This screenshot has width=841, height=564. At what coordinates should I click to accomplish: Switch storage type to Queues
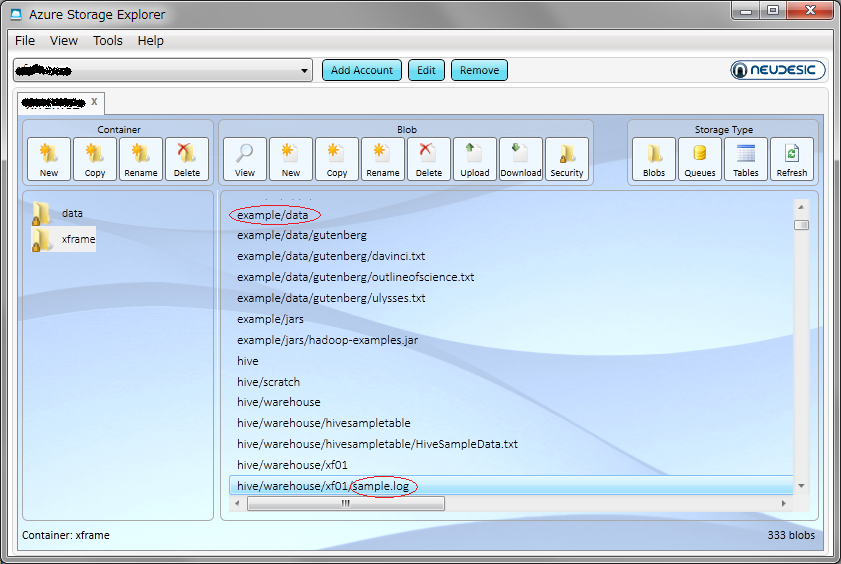click(700, 159)
